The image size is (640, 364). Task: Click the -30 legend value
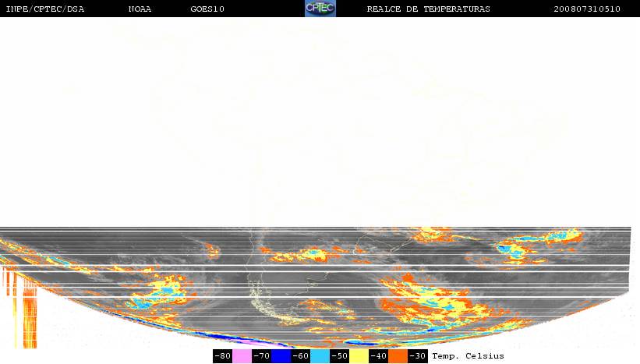tap(418, 356)
